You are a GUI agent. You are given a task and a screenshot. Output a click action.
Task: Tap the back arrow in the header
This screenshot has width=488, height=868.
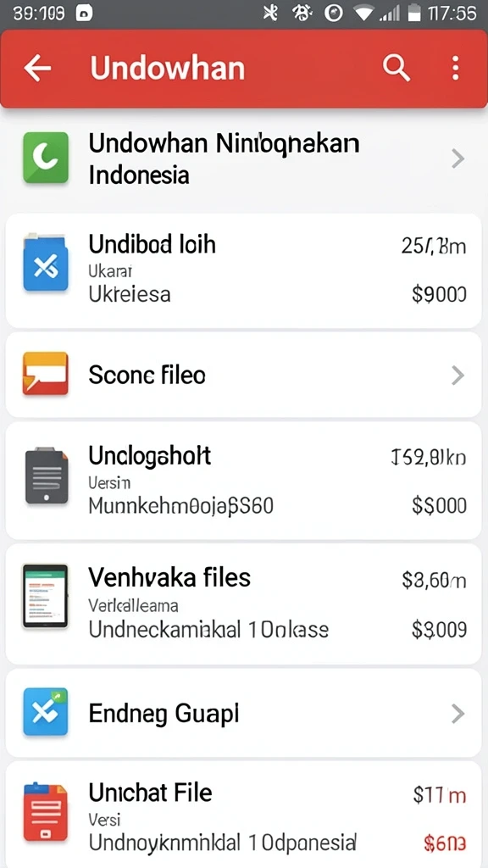[37, 68]
